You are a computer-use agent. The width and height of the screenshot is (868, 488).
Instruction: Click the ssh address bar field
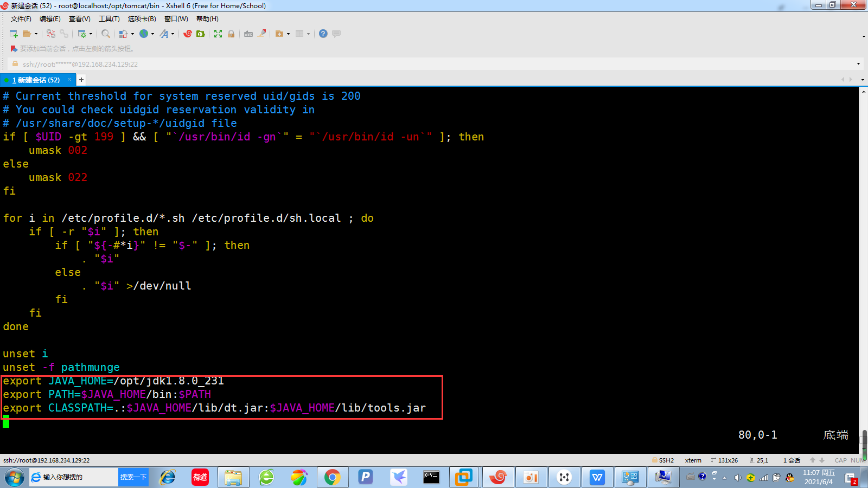click(434, 64)
